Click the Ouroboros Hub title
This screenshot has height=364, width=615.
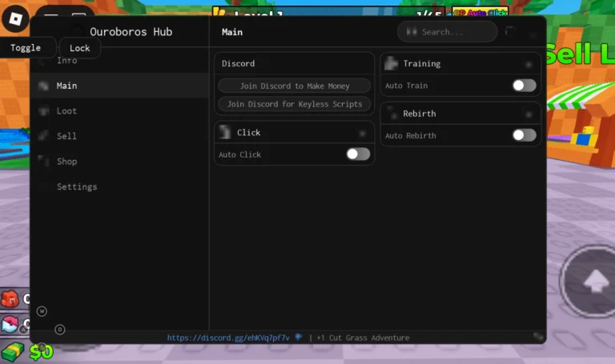[131, 32]
